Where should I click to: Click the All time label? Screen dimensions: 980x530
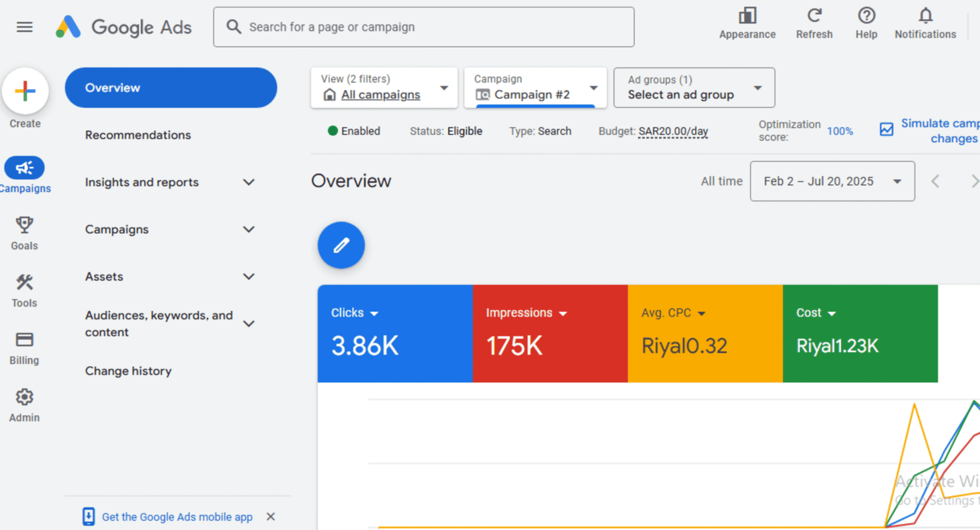722,181
